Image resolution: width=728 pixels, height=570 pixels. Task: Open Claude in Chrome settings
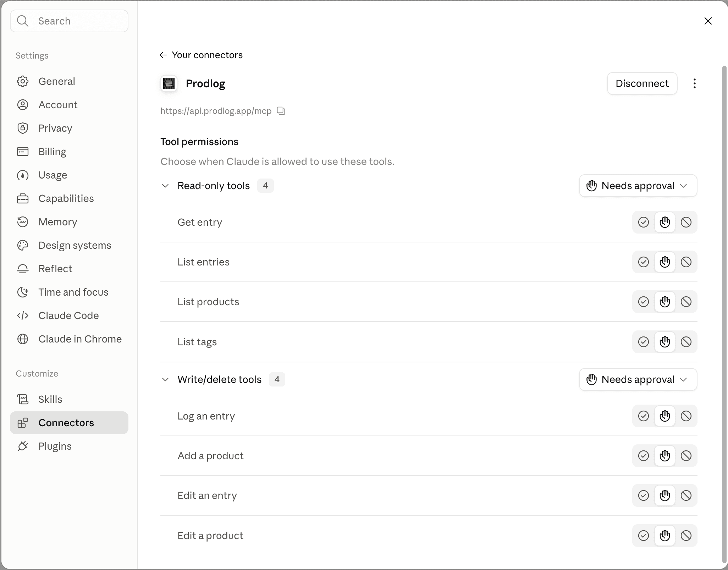click(x=69, y=339)
